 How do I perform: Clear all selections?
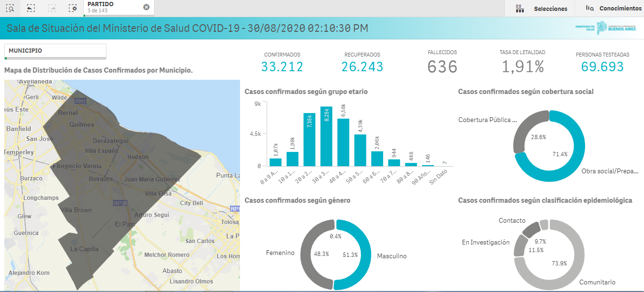tap(72, 8)
